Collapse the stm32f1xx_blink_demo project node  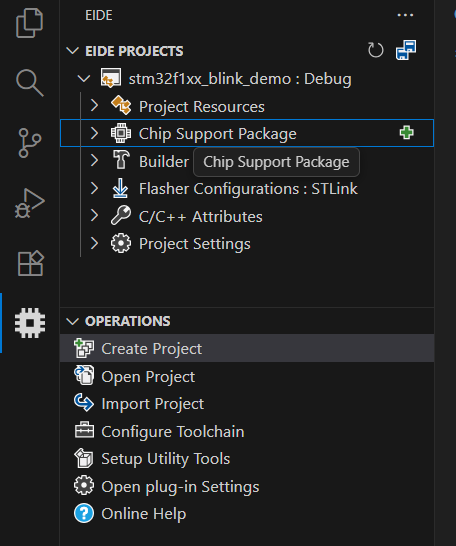(84, 78)
